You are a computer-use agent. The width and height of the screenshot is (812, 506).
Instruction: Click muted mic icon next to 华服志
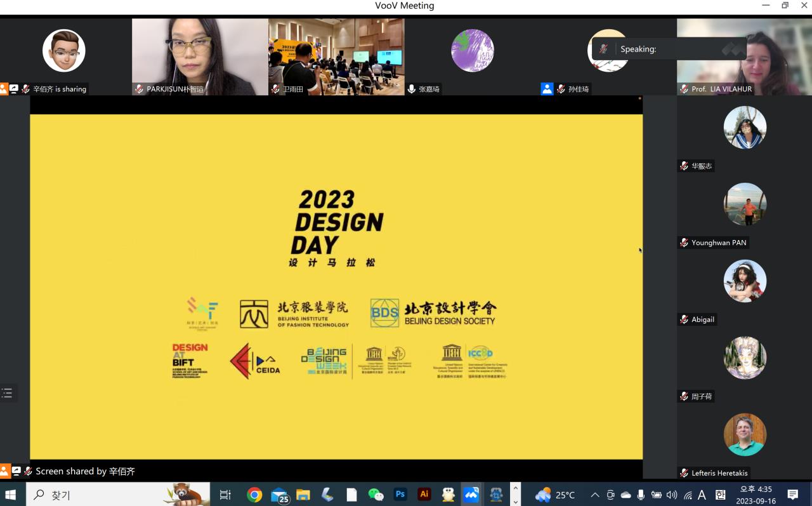(684, 166)
